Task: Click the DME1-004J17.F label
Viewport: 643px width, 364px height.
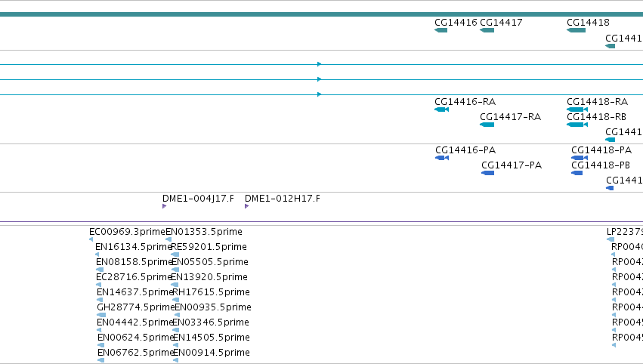Action: (x=198, y=199)
